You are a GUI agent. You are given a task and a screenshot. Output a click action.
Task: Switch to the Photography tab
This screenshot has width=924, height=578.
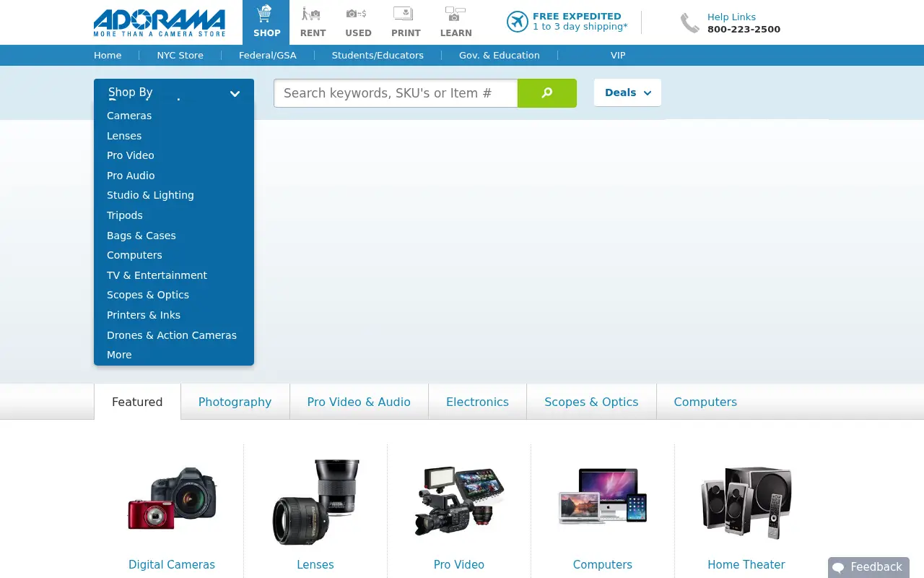235,402
